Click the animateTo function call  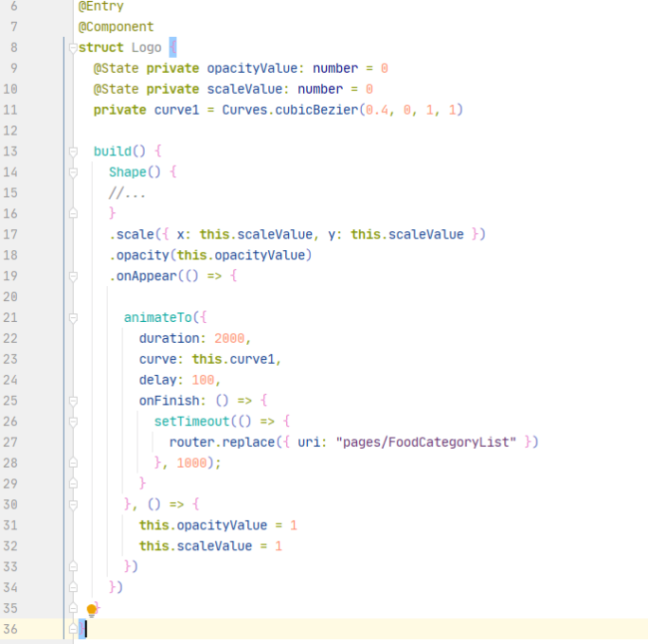(158, 317)
